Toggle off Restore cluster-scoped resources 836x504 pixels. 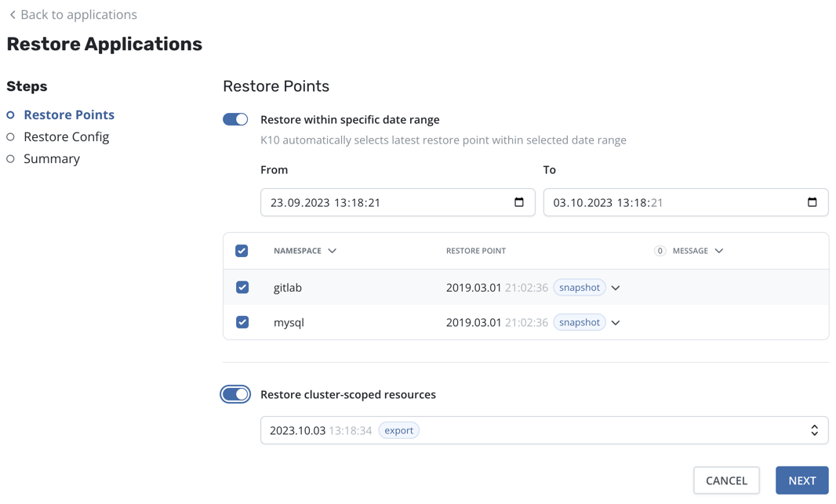point(235,394)
